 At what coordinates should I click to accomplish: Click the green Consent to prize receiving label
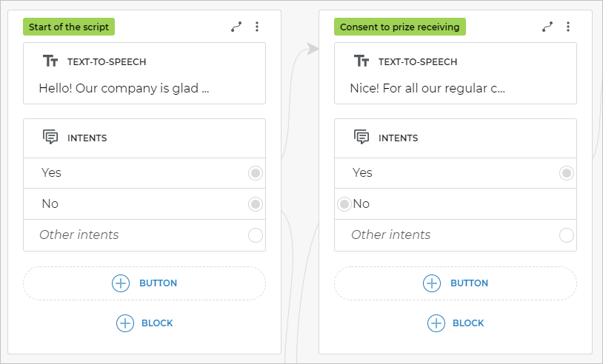point(400,27)
